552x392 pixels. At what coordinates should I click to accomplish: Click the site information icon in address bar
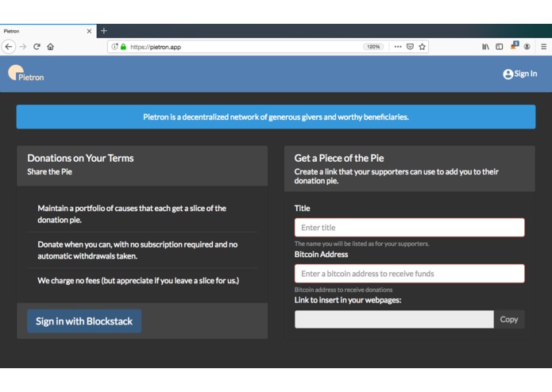[114, 47]
